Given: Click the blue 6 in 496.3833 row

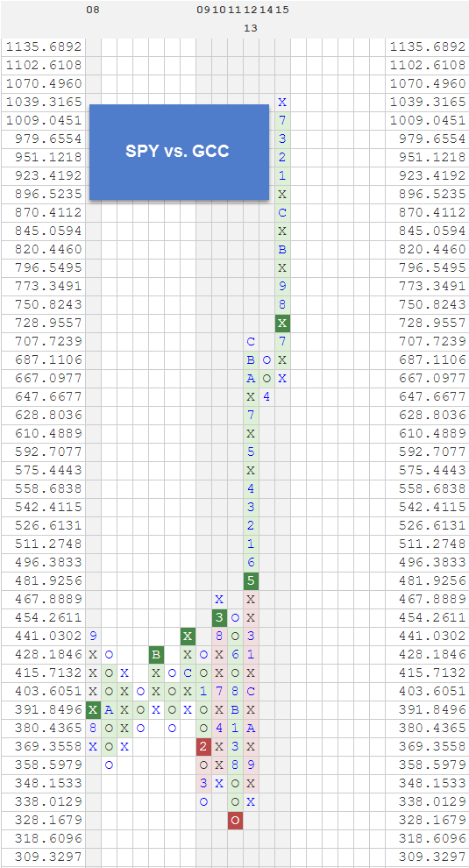Looking at the screenshot, I should [x=251, y=562].
